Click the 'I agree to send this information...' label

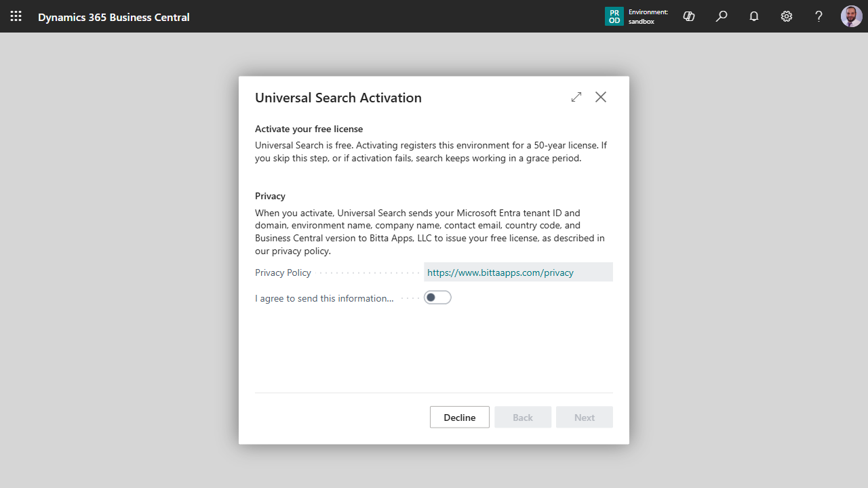pos(324,298)
